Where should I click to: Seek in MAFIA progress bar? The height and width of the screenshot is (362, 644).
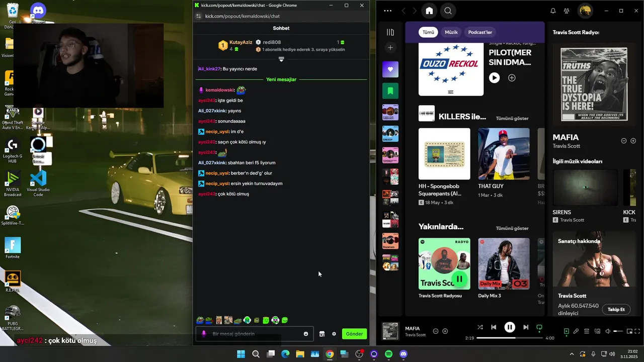point(510,338)
